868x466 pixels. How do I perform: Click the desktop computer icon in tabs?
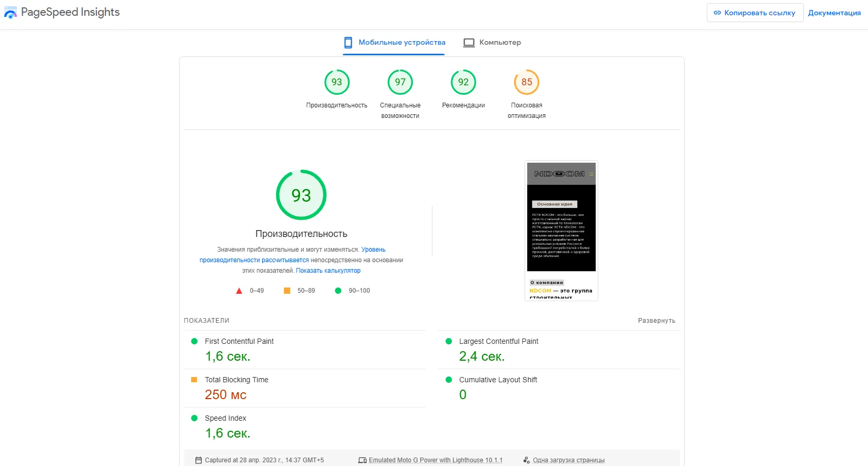pos(469,43)
